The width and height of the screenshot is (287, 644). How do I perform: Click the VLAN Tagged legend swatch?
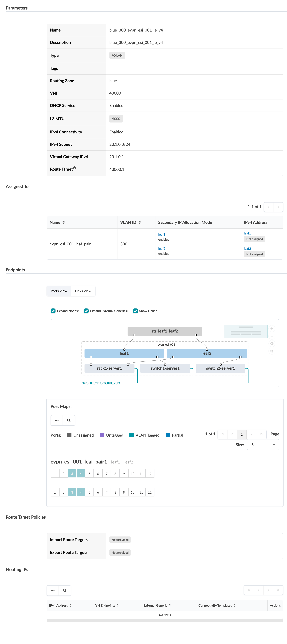tap(131, 435)
